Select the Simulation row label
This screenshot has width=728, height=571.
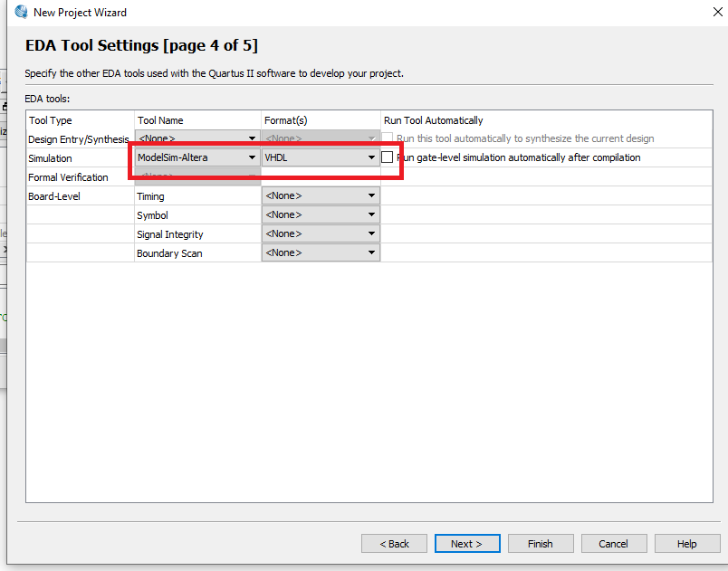[x=50, y=158]
